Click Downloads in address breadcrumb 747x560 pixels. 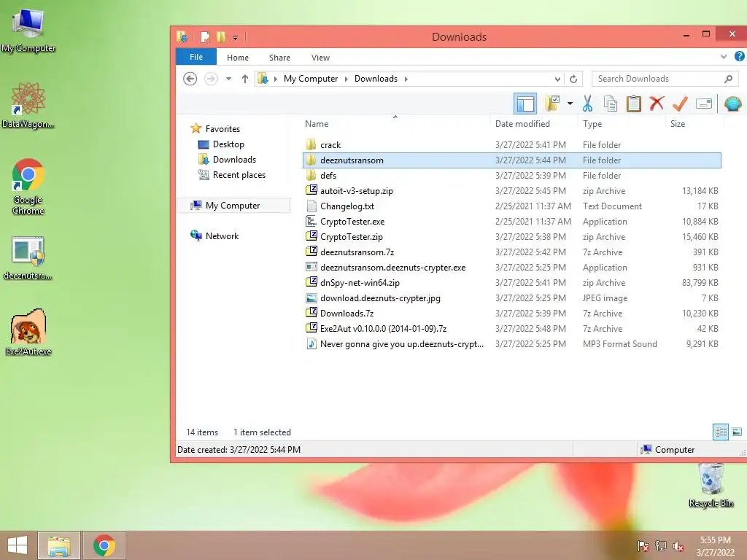pos(376,79)
